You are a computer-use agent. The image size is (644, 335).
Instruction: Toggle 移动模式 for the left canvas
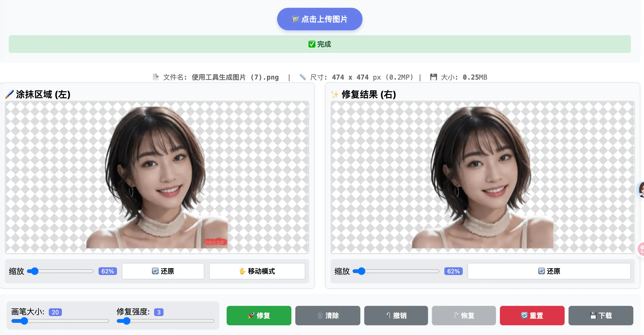[x=257, y=271]
